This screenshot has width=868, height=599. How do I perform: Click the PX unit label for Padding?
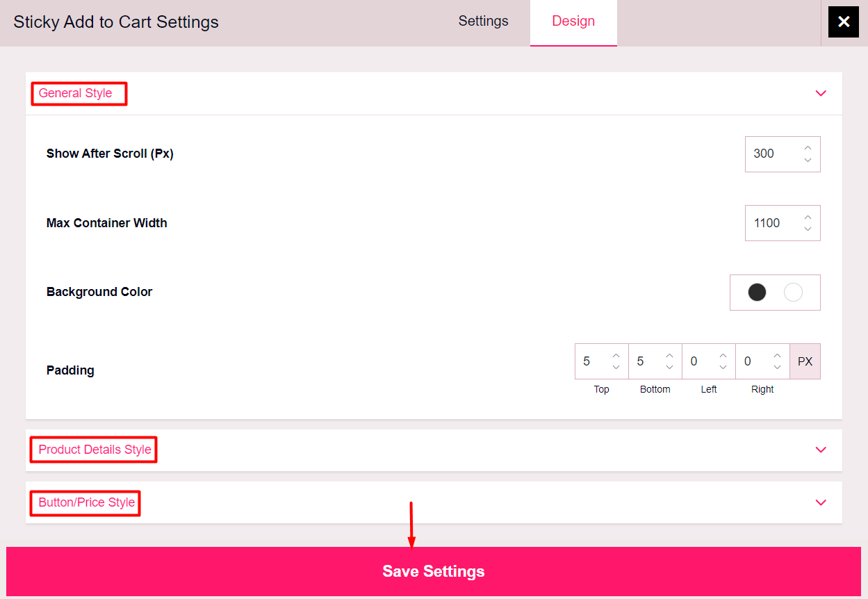click(x=805, y=361)
